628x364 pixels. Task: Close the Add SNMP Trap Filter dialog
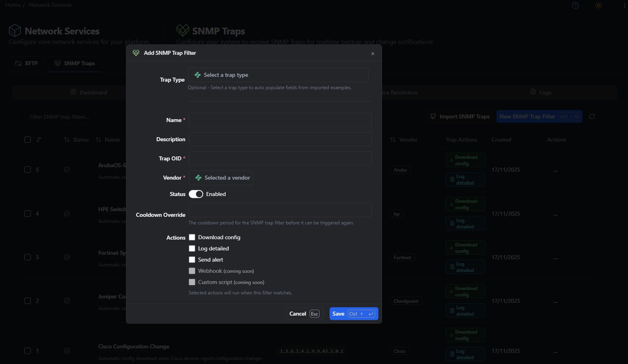(x=372, y=54)
